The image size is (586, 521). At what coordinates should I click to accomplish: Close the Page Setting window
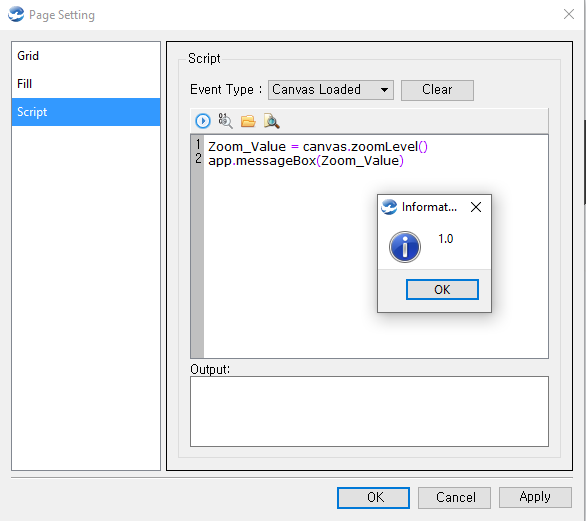569,14
